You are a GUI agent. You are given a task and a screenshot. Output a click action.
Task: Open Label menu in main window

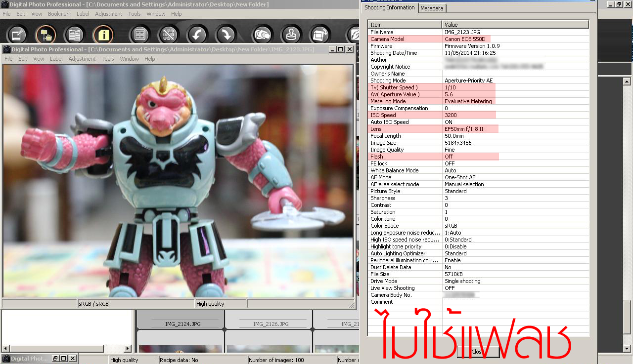coord(83,14)
